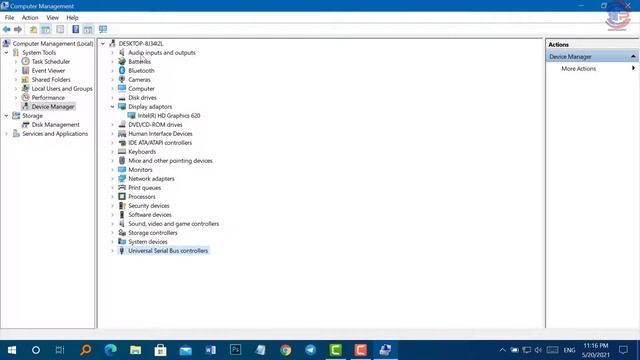640x360 pixels.
Task: Click the Show/Hide Action Pane toolbar icon
Action: (x=88, y=29)
